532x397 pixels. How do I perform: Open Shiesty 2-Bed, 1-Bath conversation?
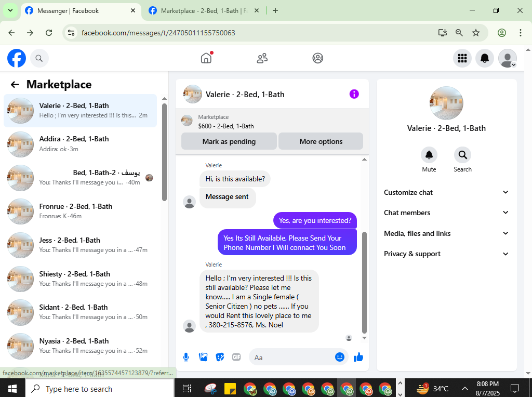tap(80, 279)
